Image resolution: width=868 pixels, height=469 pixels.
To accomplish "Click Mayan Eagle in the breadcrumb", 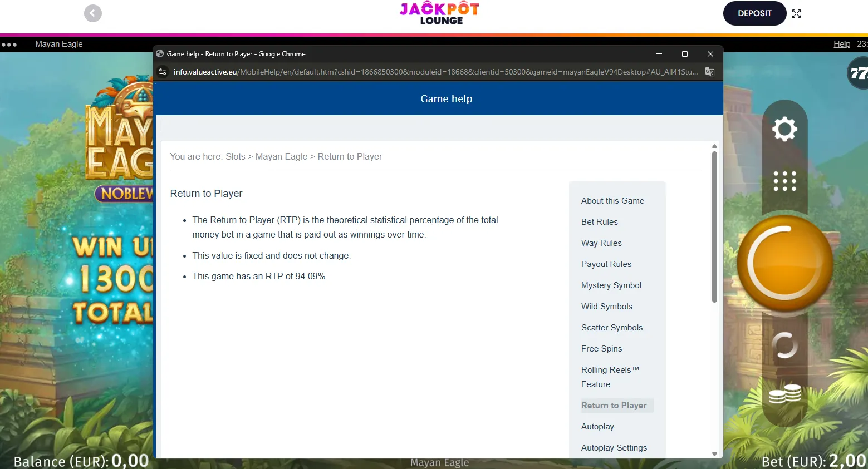I will click(281, 157).
